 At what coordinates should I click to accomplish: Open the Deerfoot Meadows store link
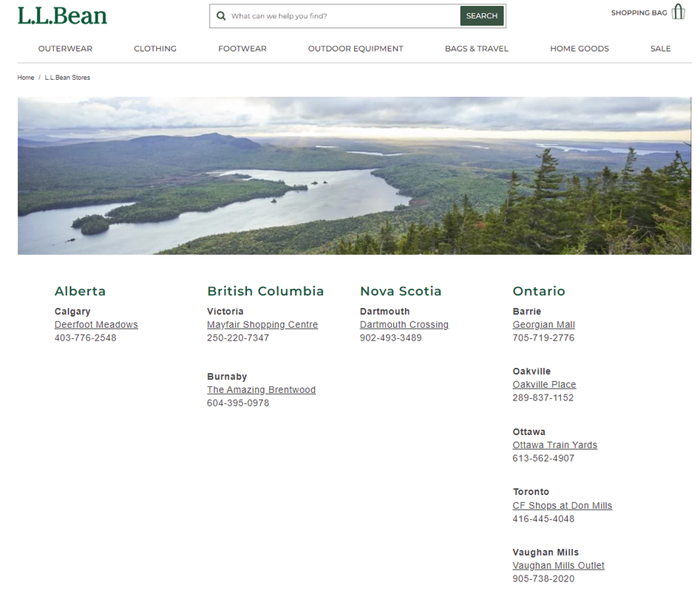click(96, 325)
